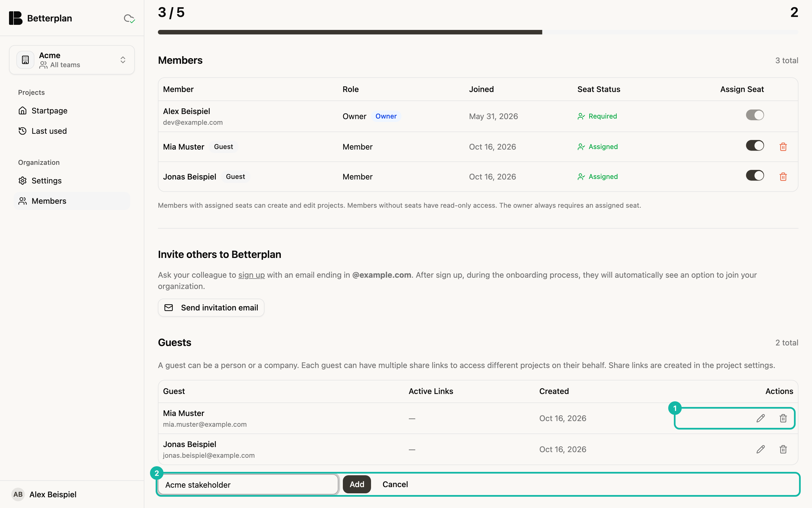Delete guest Jonas Beispiel with the trash icon
The width and height of the screenshot is (812, 508).
coord(783,450)
